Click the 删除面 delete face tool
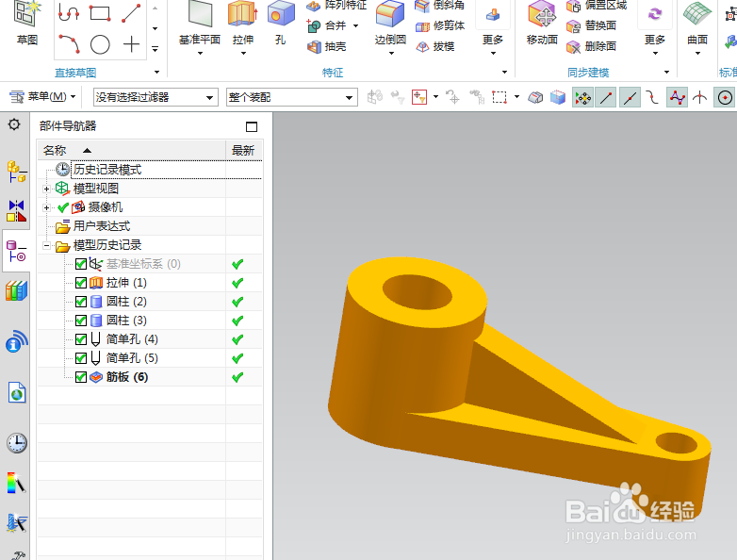The height and width of the screenshot is (560, 737). tap(591, 46)
